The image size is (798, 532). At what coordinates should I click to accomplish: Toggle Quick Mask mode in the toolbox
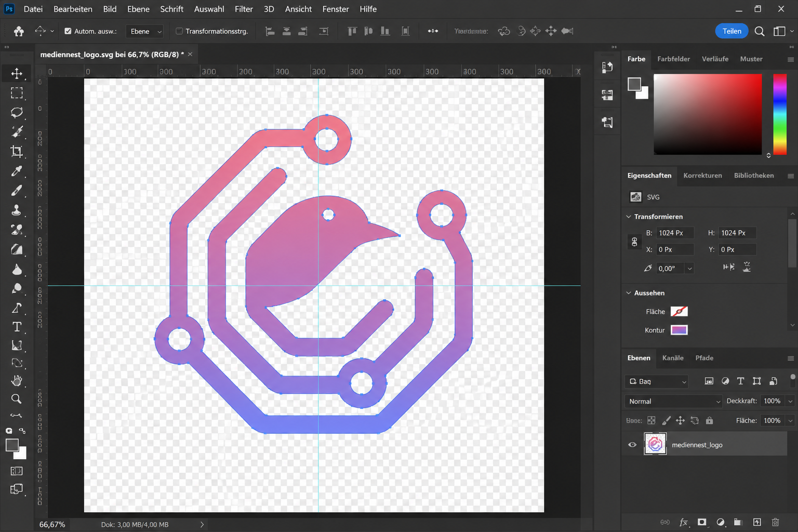point(17,471)
